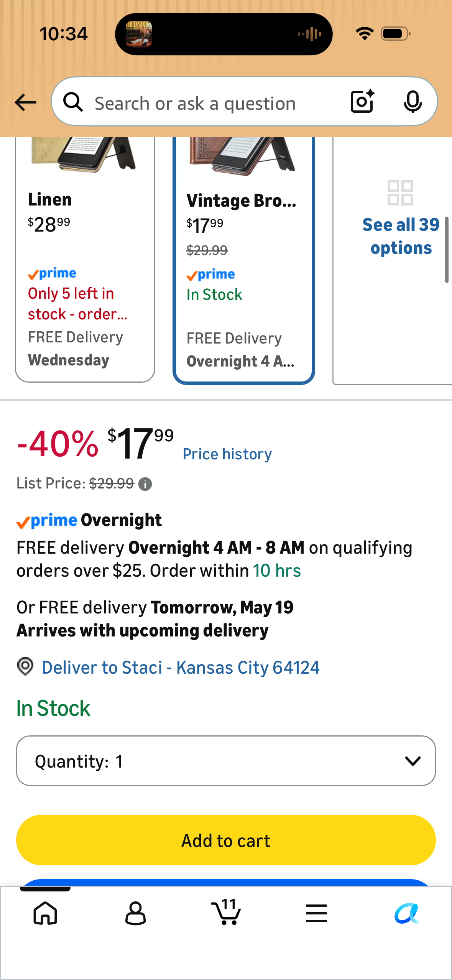Viewport: 452px width, 980px height.
Task: Change address: Deliver to Staci - Kansas City
Action: [x=181, y=668]
